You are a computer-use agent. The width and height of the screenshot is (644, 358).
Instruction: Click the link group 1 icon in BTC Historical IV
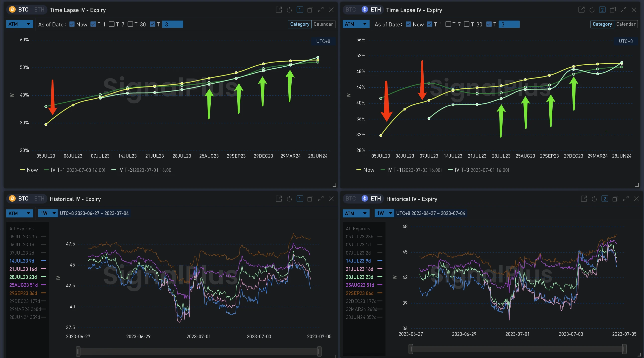[300, 199]
